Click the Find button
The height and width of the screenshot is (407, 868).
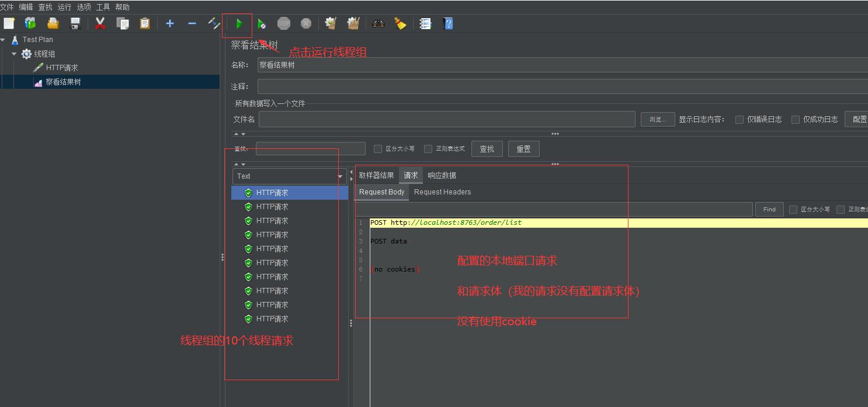coord(769,210)
